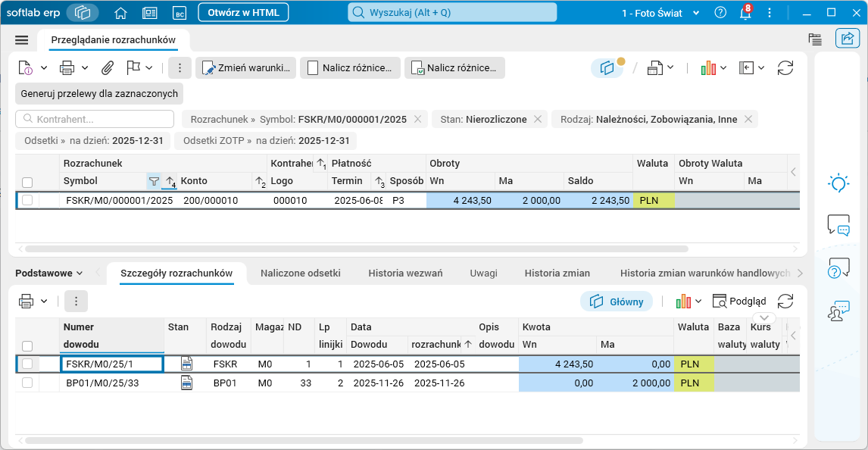
Task: Switch to Naliczone odsetki tab
Action: (x=301, y=273)
